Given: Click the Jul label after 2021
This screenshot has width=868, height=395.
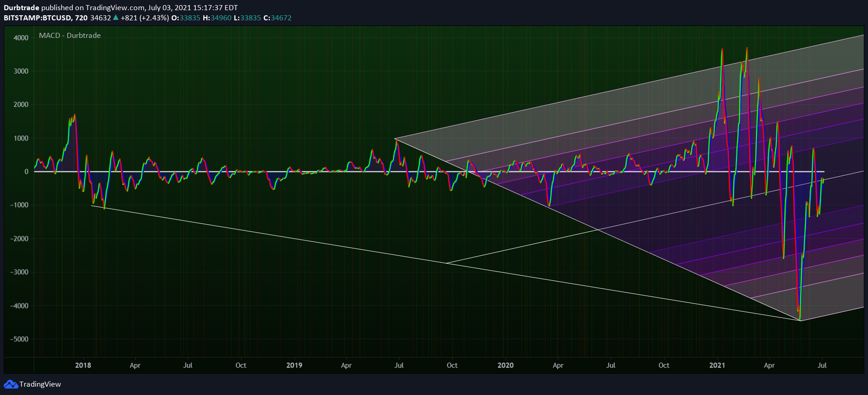Looking at the screenshot, I should (x=822, y=365).
